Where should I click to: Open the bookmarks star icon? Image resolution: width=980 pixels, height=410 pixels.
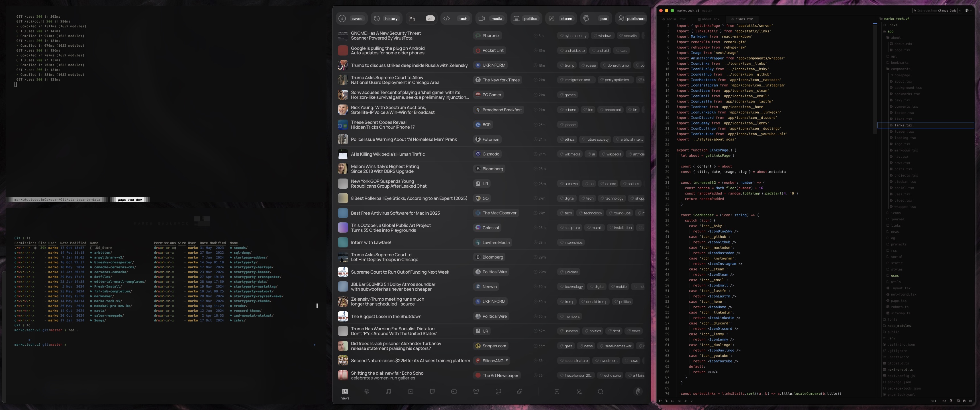(557, 391)
